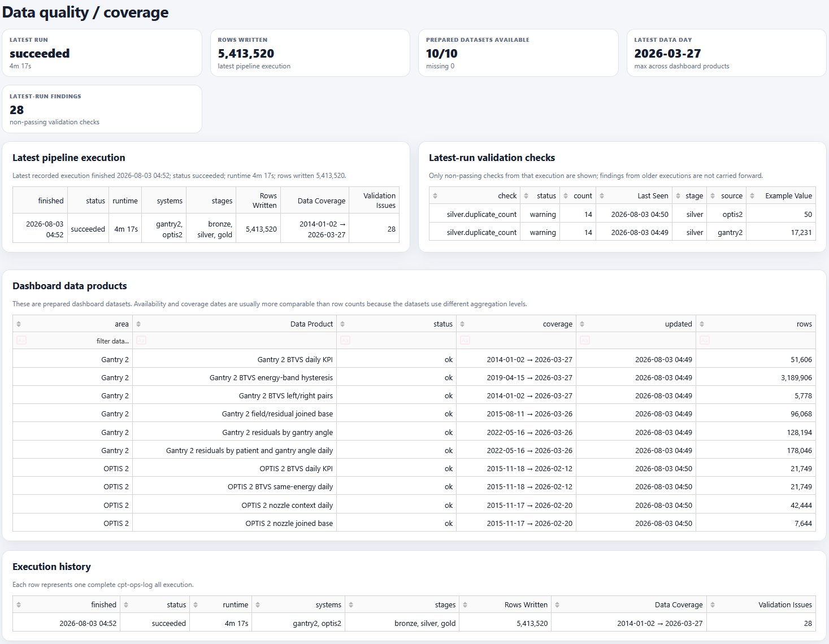The width and height of the screenshot is (829, 644).
Task: Click the 7,644 rows value
Action: [x=803, y=523]
